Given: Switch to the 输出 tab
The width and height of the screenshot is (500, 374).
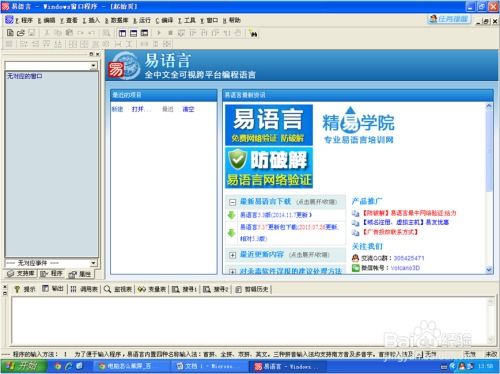Looking at the screenshot, I should point(53,289).
